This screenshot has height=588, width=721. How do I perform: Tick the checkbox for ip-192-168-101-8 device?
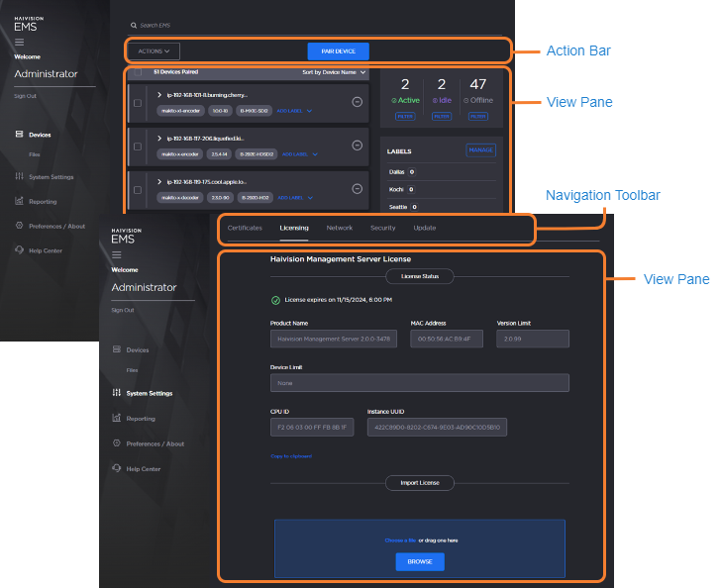point(138,103)
